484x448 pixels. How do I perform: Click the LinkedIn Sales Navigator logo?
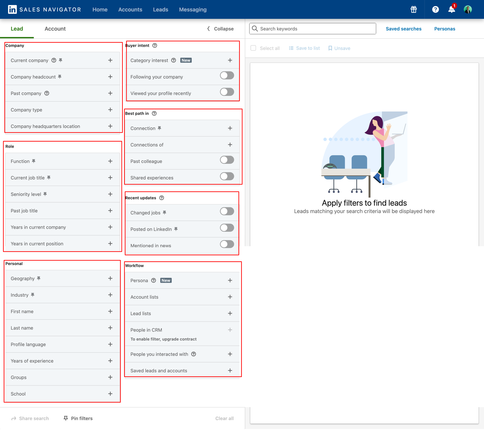[x=44, y=9]
